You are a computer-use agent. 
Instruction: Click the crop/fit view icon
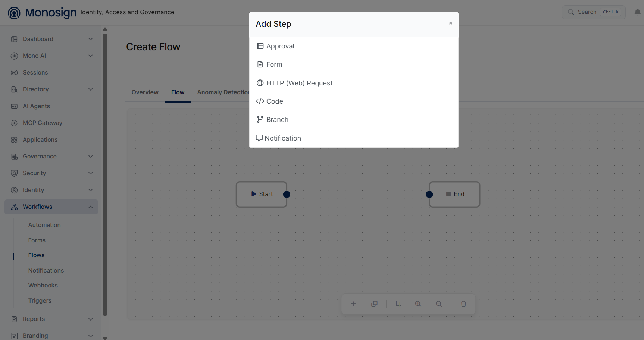(398, 304)
